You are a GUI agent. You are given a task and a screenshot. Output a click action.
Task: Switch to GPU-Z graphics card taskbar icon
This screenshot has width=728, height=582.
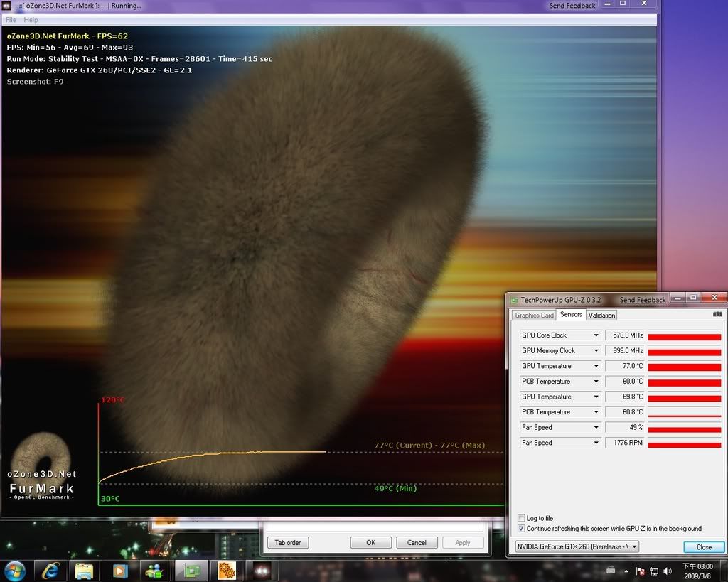pos(191,571)
